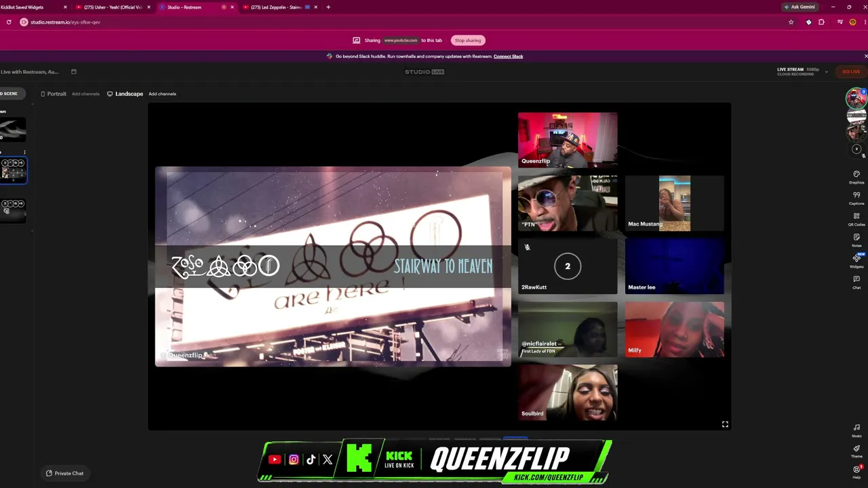Screen dimensions: 868x488
Task: Open the Notes panel
Action: click(x=856, y=240)
